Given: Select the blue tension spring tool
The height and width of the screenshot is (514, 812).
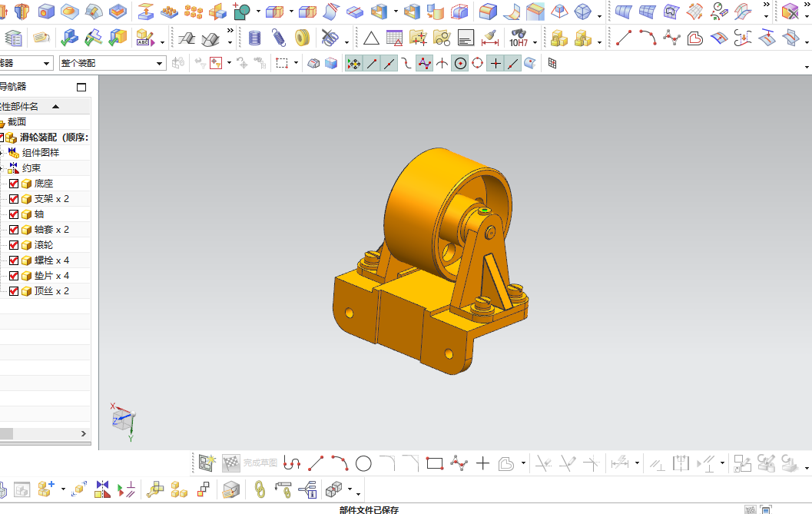Looking at the screenshot, I should click(x=279, y=38).
